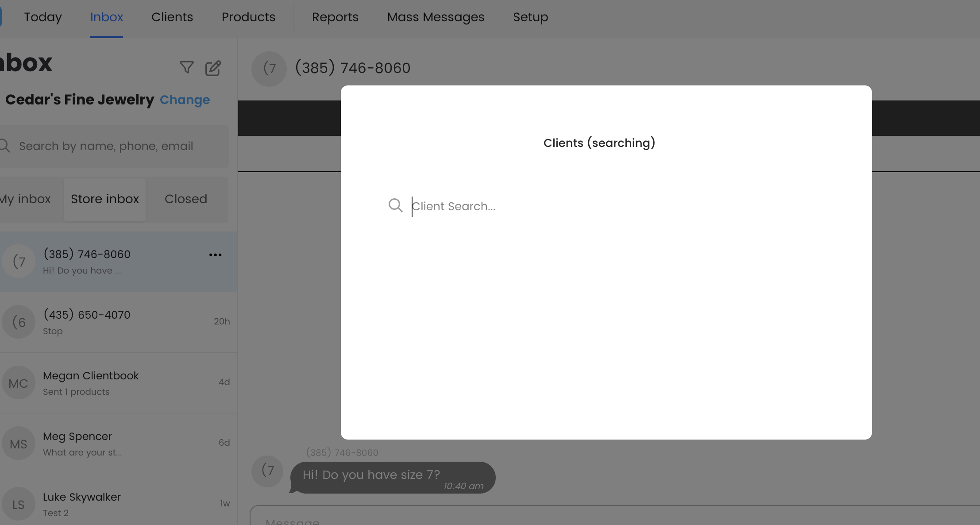Open the Clients menu item

point(172,17)
